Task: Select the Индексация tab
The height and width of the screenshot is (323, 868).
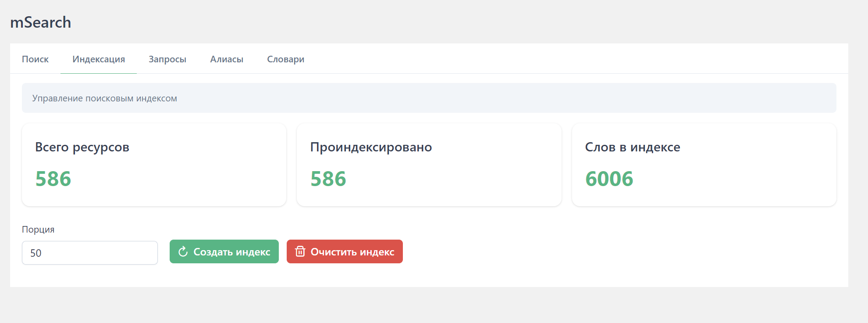Action: 99,59
